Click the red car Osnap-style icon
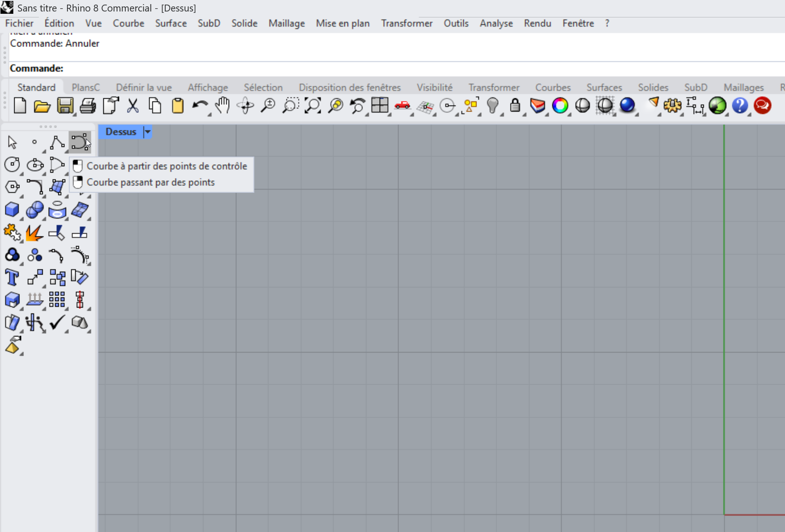Screen dimensions: 785x532 pyautogui.click(x=403, y=106)
